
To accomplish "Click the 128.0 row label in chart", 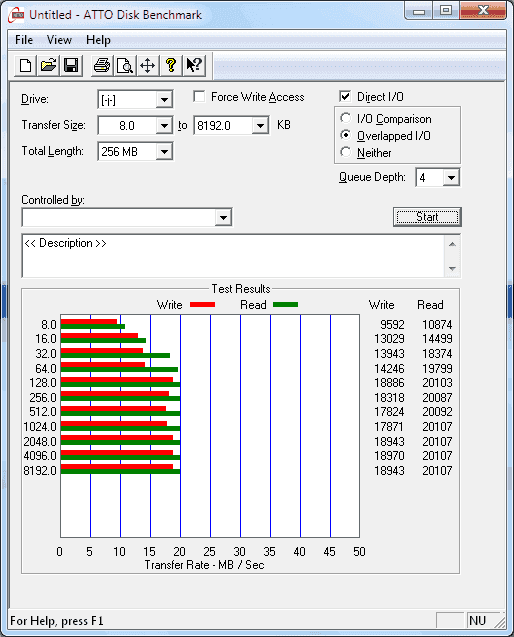I will [x=43, y=383].
